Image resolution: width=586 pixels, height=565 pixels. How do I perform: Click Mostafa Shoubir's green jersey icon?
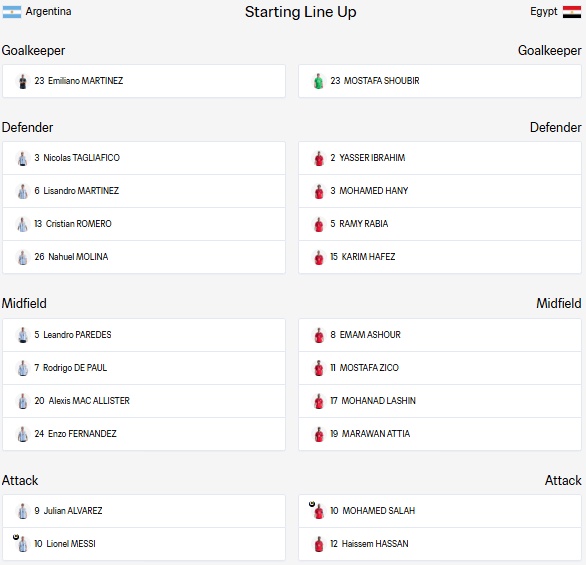click(318, 81)
